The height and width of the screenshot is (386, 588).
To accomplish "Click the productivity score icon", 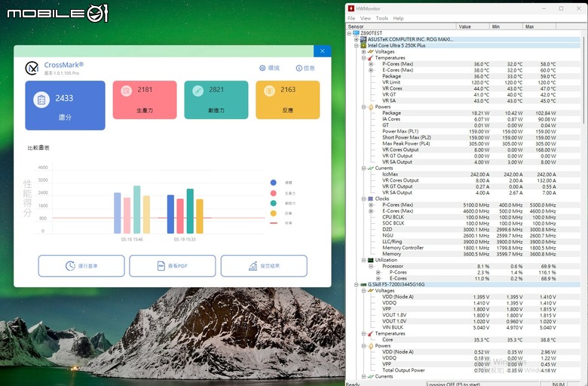I will click(127, 90).
